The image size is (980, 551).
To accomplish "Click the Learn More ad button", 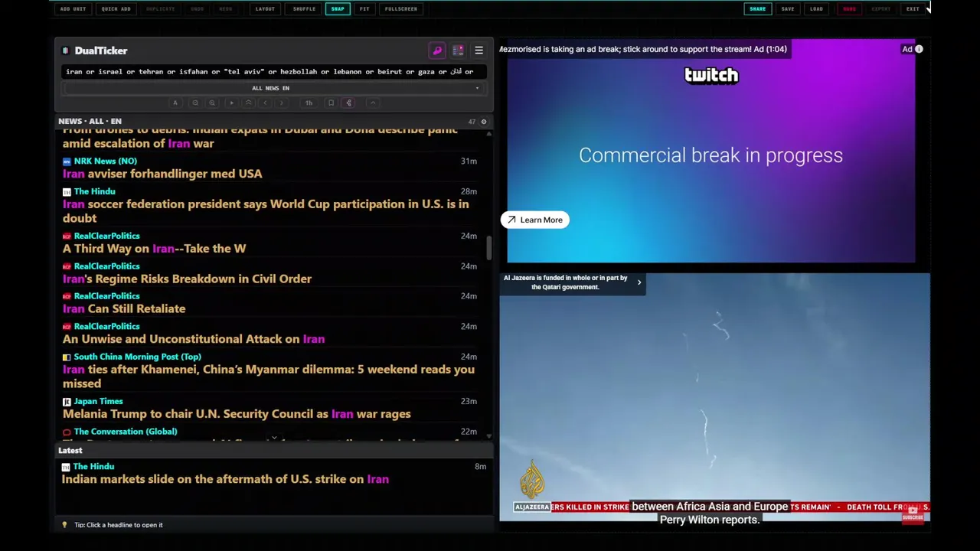I will 534,220.
